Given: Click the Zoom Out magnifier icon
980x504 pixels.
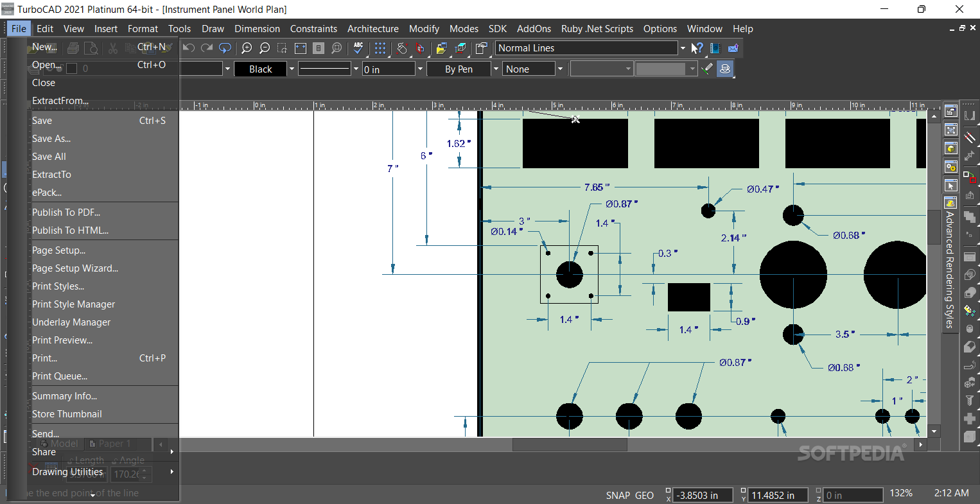Looking at the screenshot, I should click(x=265, y=48).
